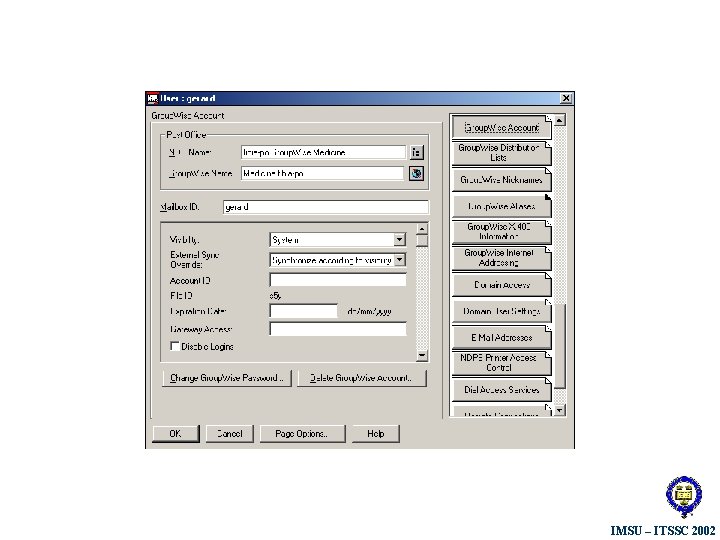The image size is (720, 540).
Task: Open the Page Options button
Action: [x=302, y=433]
